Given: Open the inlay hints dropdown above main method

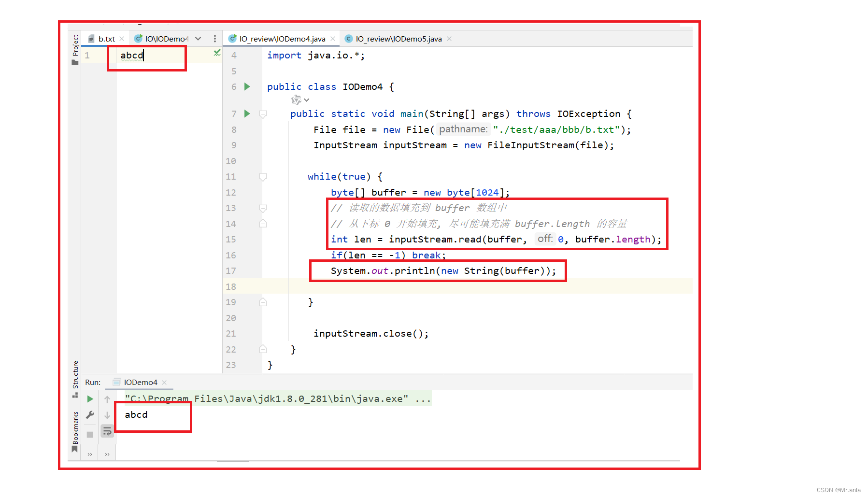Looking at the screenshot, I should (x=300, y=100).
